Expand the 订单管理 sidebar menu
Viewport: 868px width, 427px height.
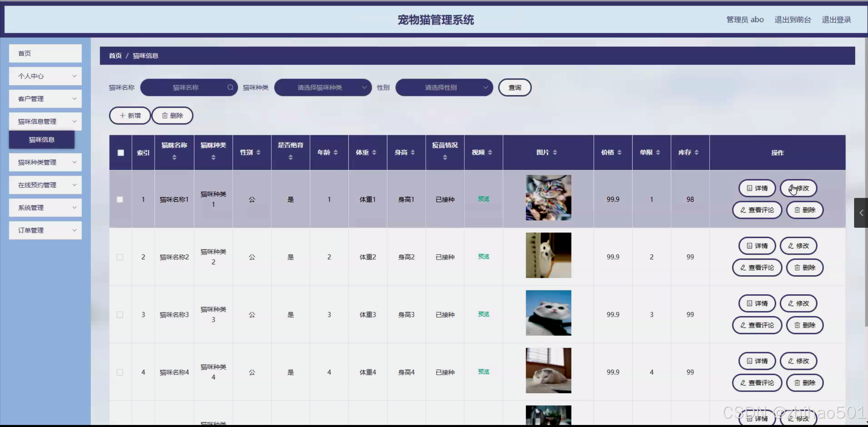tap(45, 230)
